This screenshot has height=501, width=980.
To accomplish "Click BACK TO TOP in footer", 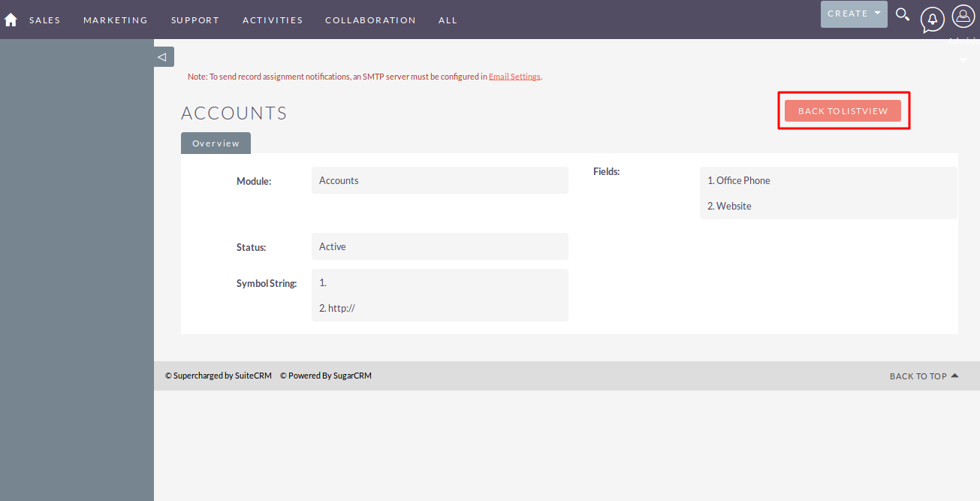I will pyautogui.click(x=924, y=376).
